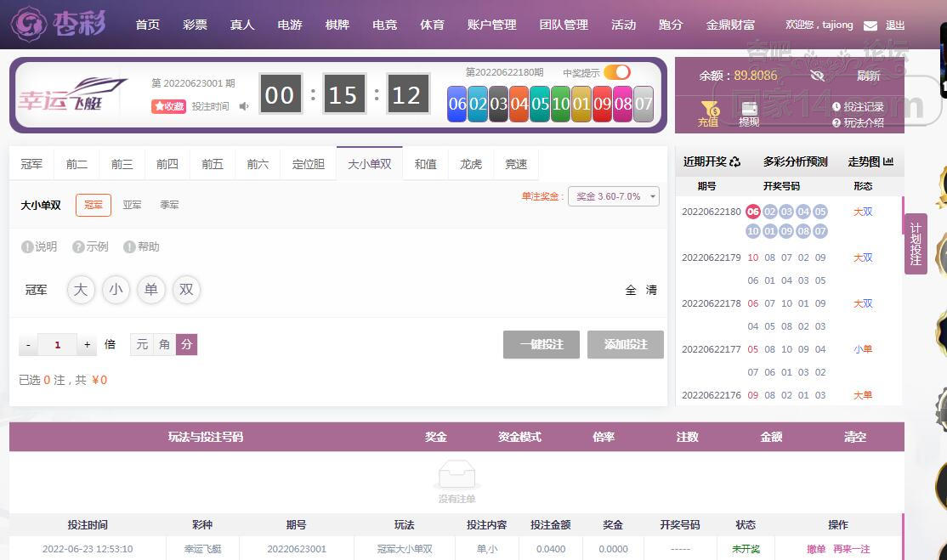
Task: Increase multiplier with the plus button
Action: point(87,344)
